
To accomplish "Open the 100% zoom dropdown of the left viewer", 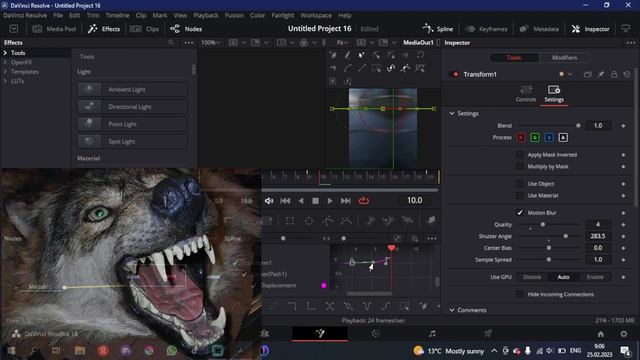I will click(x=211, y=42).
